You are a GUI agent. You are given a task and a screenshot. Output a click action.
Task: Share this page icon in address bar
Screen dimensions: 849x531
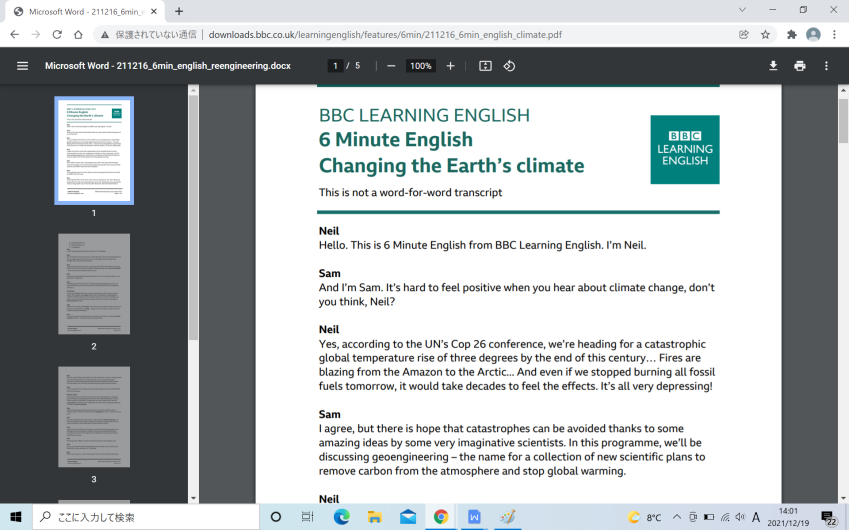744,35
